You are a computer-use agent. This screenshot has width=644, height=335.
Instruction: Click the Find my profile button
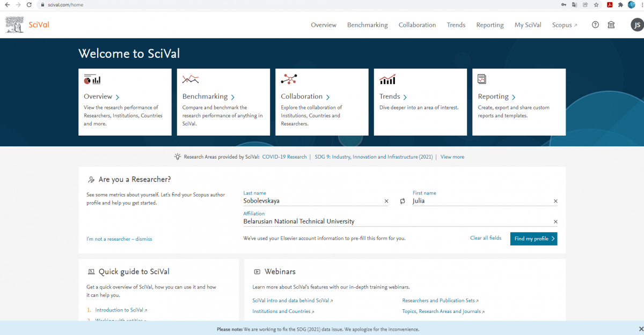click(533, 239)
